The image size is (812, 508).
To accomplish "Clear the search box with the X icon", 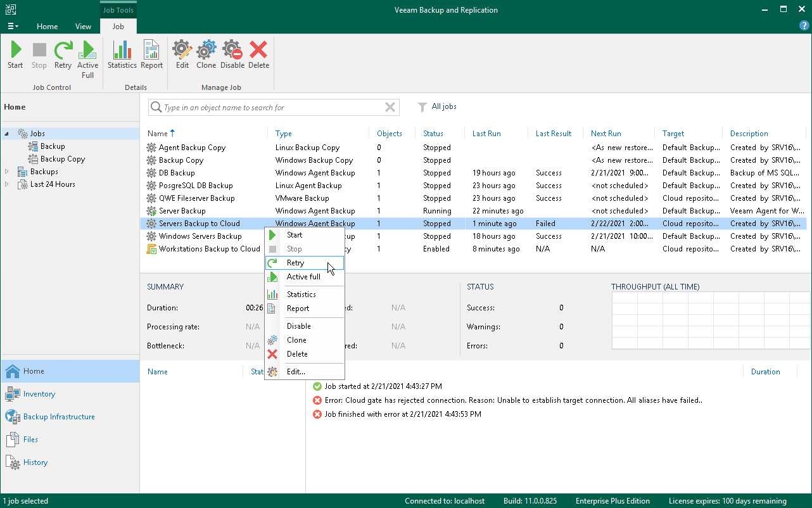I will 390,108.
